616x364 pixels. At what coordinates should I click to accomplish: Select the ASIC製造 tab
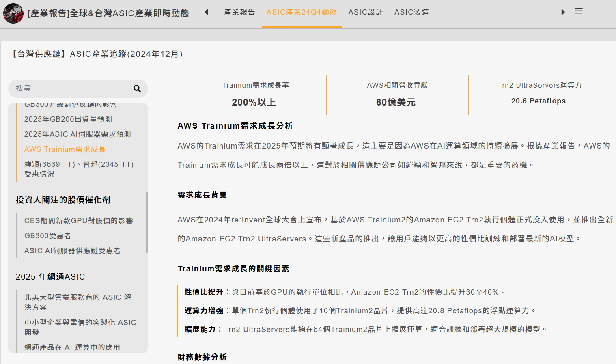pos(411,12)
